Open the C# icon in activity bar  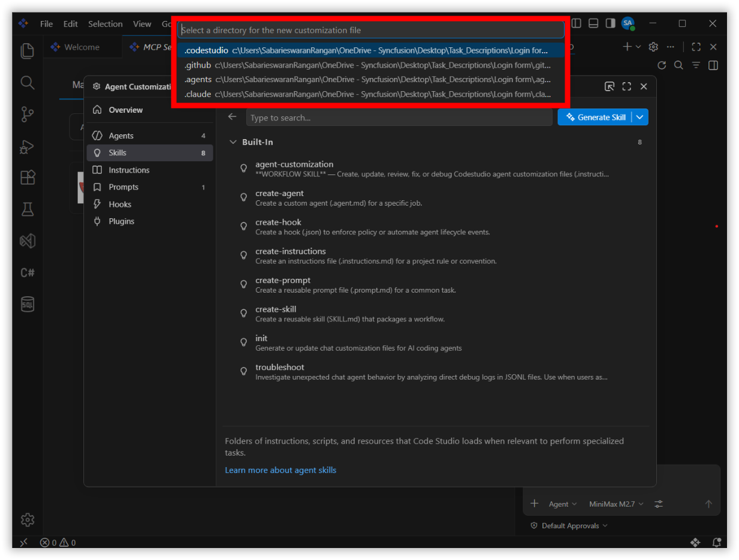tap(28, 272)
